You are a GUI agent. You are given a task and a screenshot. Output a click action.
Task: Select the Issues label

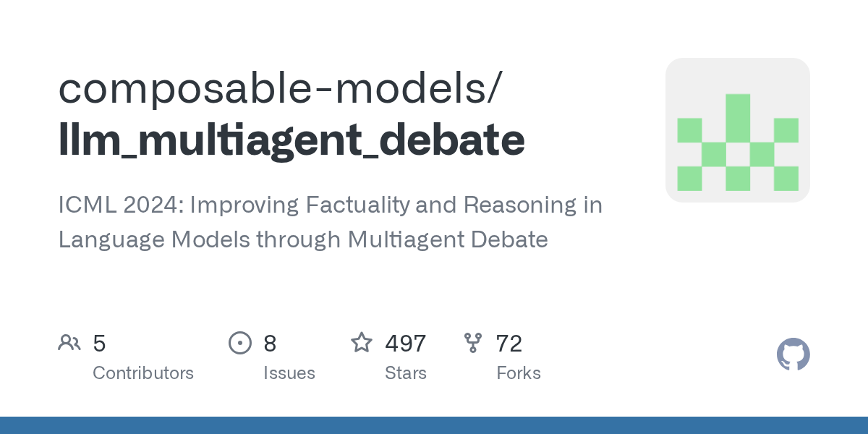tap(289, 373)
